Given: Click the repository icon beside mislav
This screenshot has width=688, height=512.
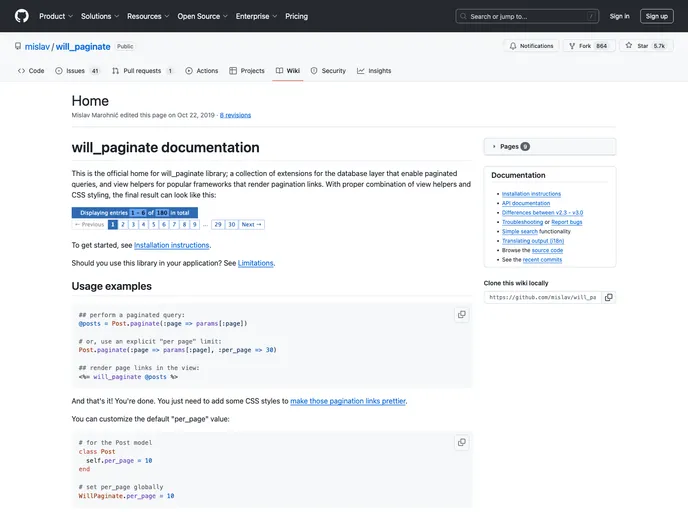Looking at the screenshot, I should [x=18, y=46].
